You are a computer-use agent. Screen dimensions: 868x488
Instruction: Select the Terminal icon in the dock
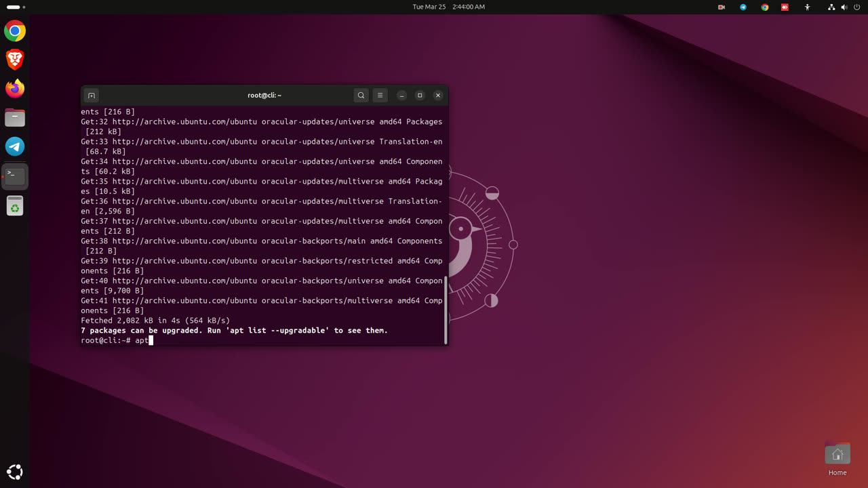click(x=15, y=176)
